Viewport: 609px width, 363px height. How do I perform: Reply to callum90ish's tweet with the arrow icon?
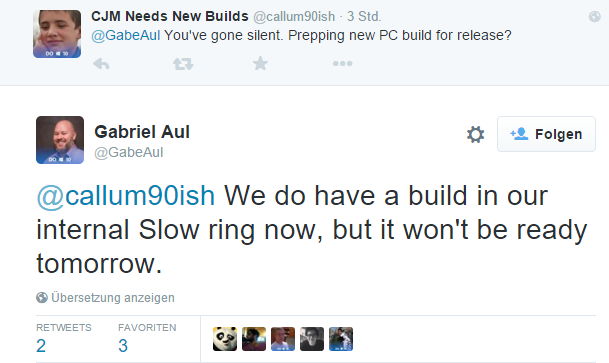pos(101,64)
